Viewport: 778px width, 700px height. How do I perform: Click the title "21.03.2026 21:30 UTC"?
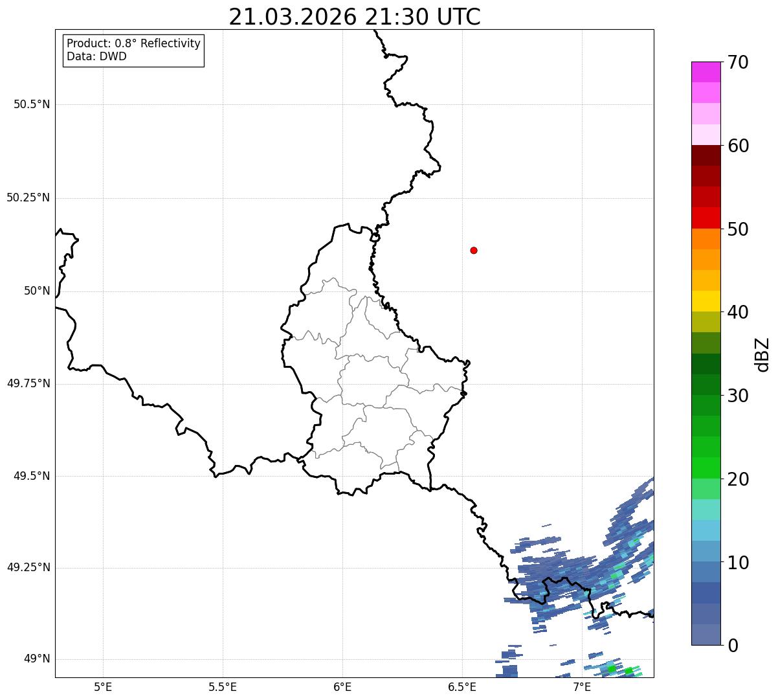coord(355,17)
